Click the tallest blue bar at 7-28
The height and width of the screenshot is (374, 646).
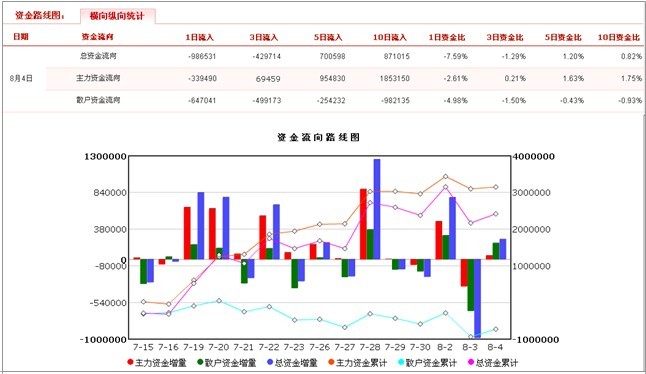[x=377, y=209]
